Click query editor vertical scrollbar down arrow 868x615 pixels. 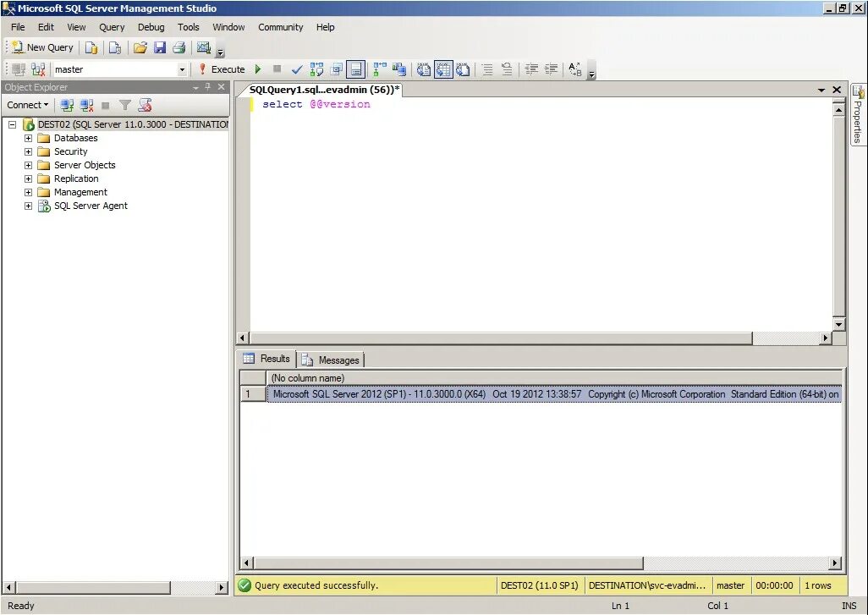pyautogui.click(x=838, y=325)
